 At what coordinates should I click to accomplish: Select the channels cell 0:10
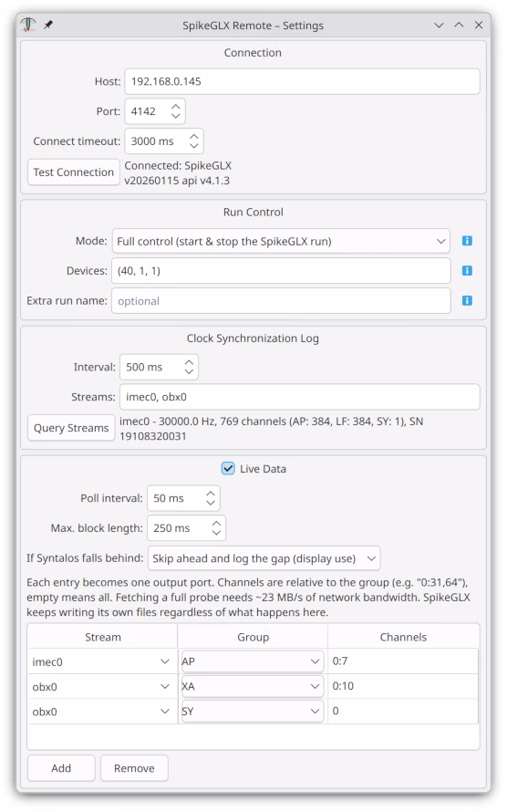pyautogui.click(x=403, y=686)
